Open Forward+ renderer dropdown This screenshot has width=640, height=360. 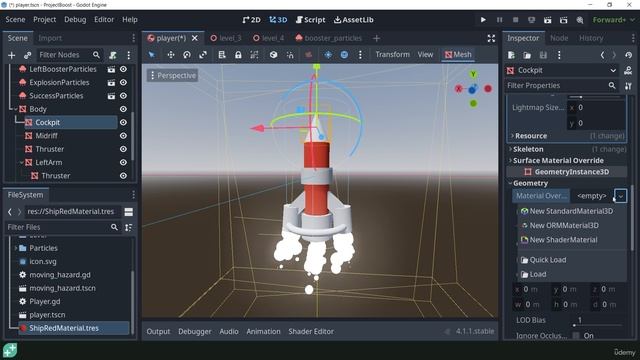(613, 20)
